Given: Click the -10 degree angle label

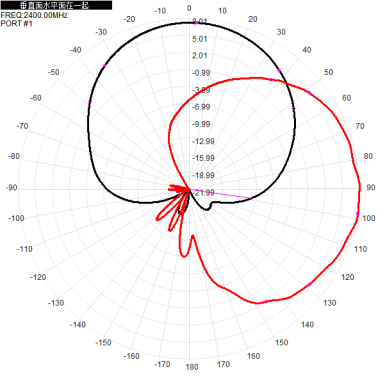Looking at the screenshot, I should click(x=160, y=11).
